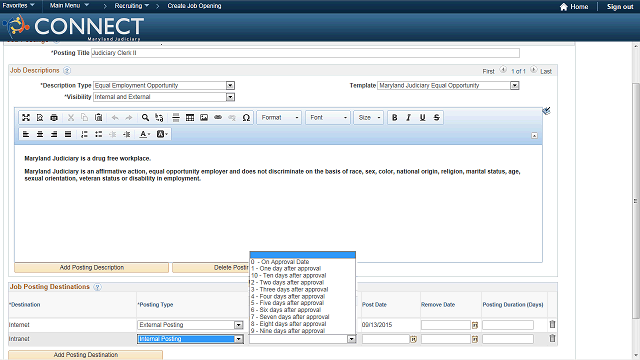Screen dimensions: 640x360
Task: Align text right
Action: pyautogui.click(x=54, y=134)
